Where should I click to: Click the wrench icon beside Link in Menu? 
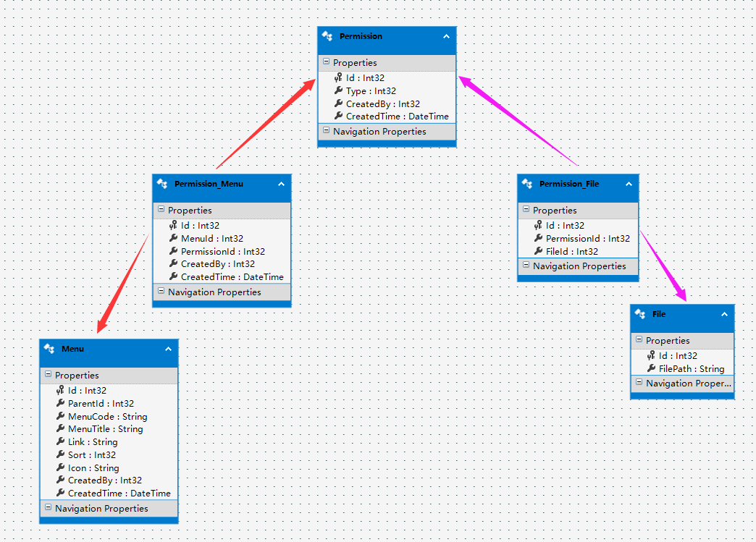click(60, 442)
